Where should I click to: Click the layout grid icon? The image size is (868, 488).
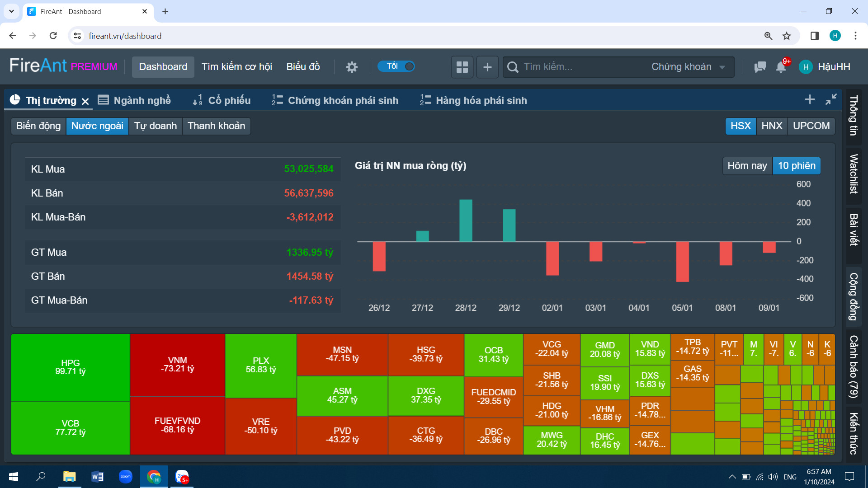462,67
